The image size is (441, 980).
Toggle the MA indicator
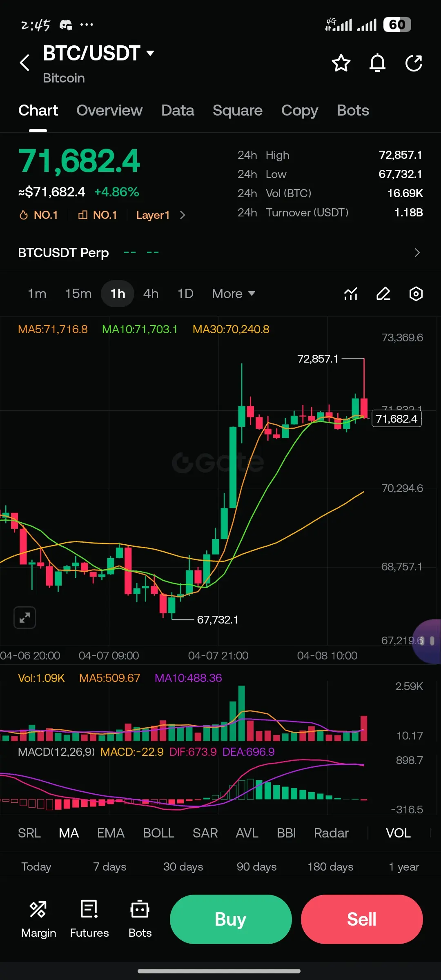coord(69,833)
